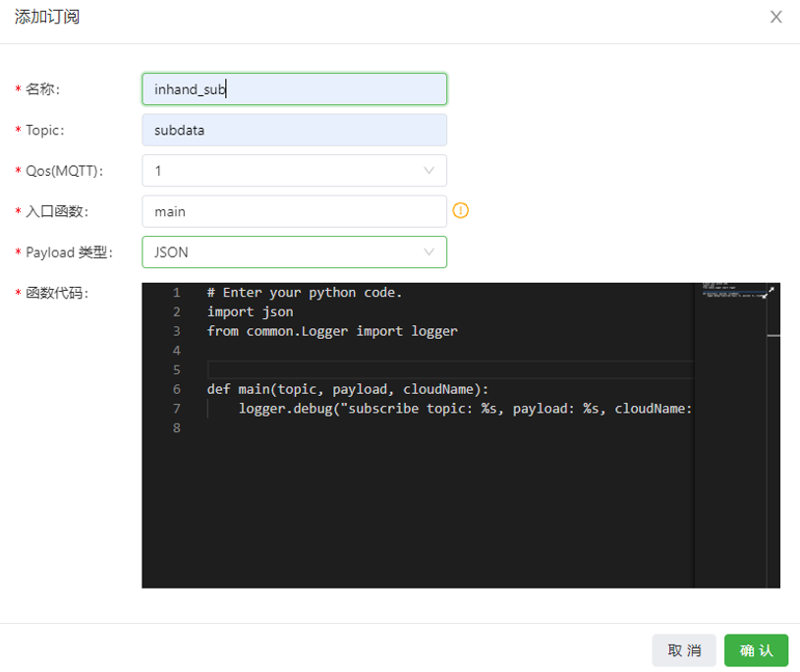This screenshot has height=672, width=800.
Task: Click line number 8 in the editor
Action: point(177,428)
